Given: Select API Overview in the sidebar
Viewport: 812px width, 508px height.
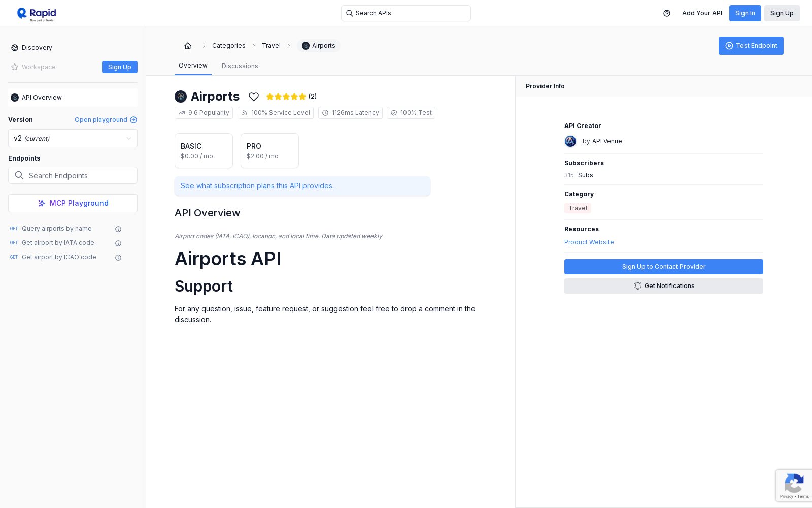Looking at the screenshot, I should pyautogui.click(x=73, y=98).
